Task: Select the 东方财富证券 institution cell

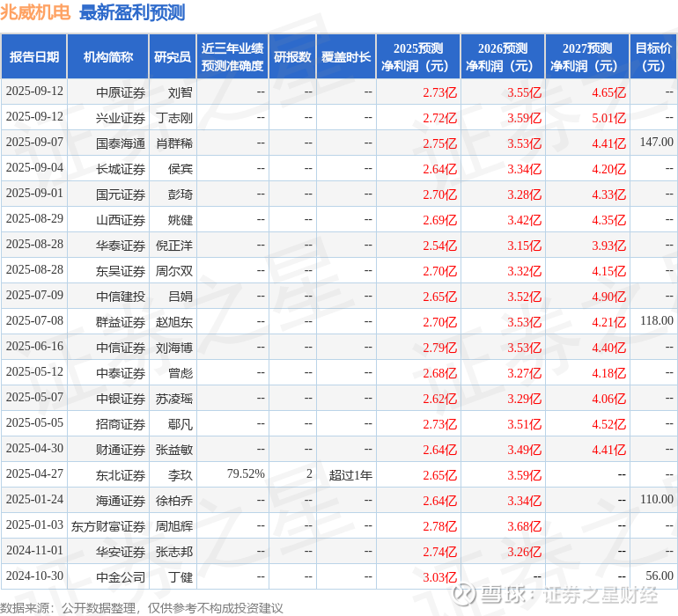Action: [x=108, y=526]
